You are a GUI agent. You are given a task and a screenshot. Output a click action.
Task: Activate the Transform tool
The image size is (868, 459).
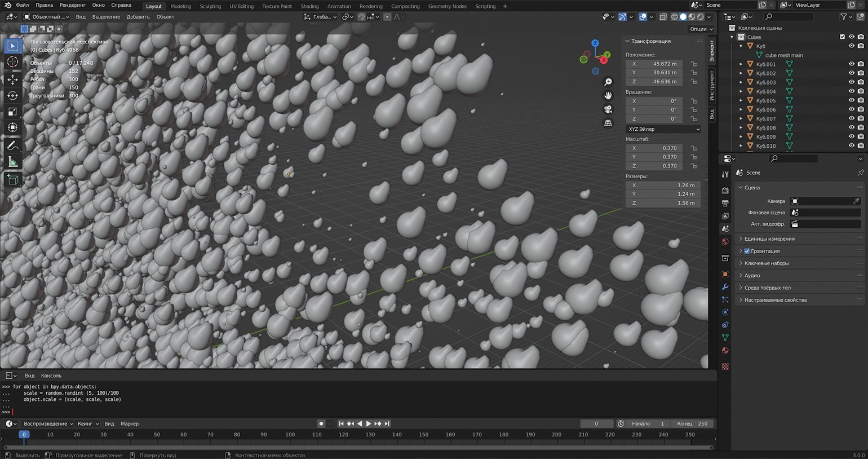click(x=12, y=128)
